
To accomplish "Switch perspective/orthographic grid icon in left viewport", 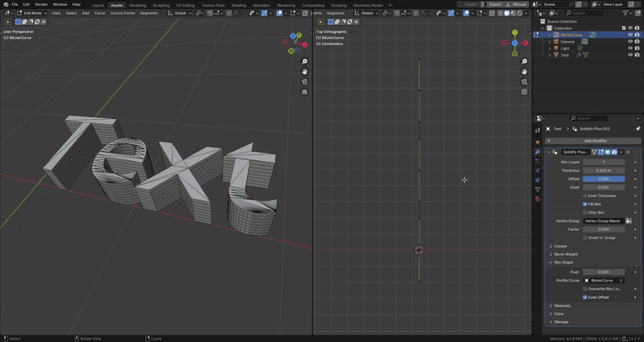I will (x=304, y=92).
